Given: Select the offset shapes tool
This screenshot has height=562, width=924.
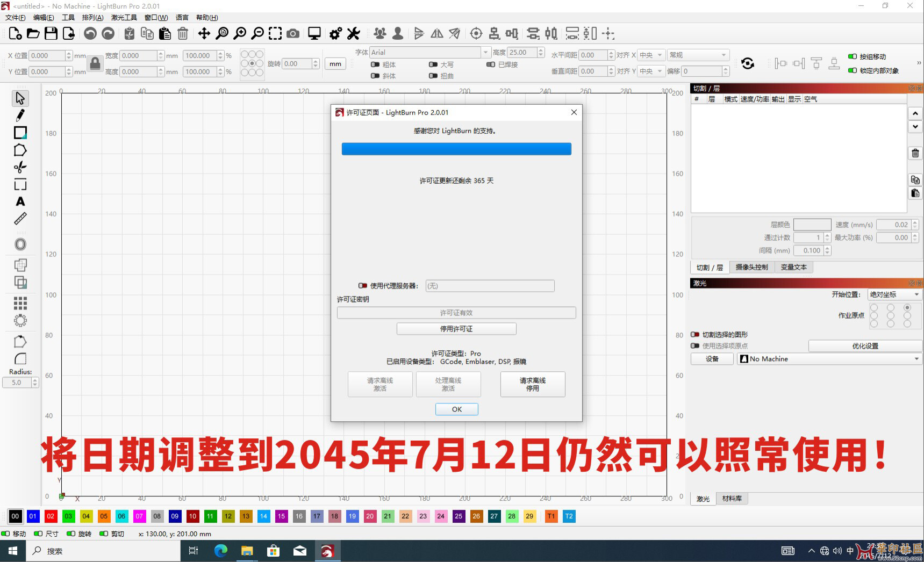Looking at the screenshot, I should pyautogui.click(x=20, y=244).
